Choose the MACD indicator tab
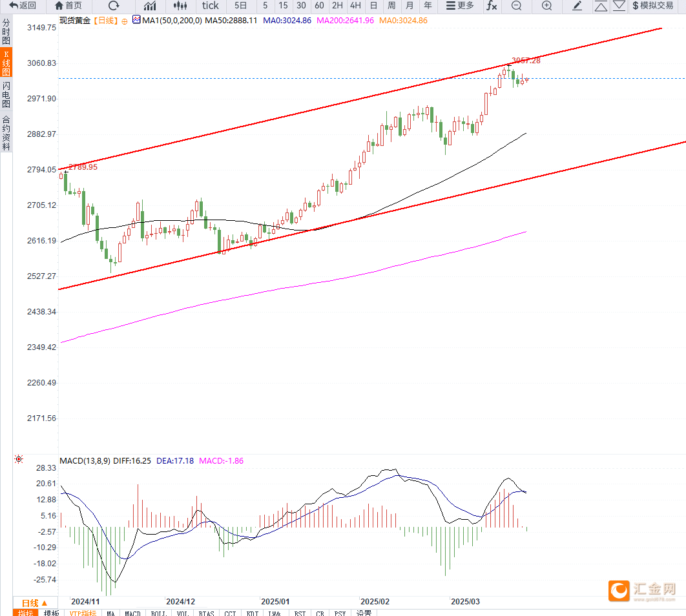This screenshot has width=686, height=616. click(x=132, y=613)
